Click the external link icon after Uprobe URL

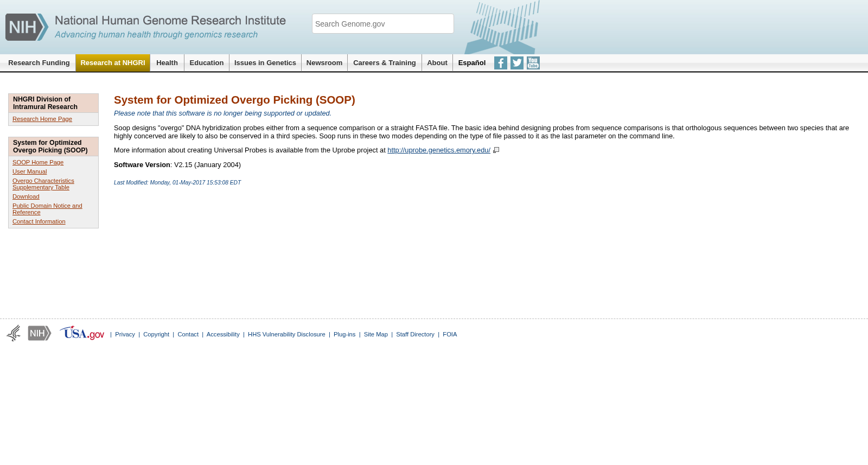tap(496, 150)
